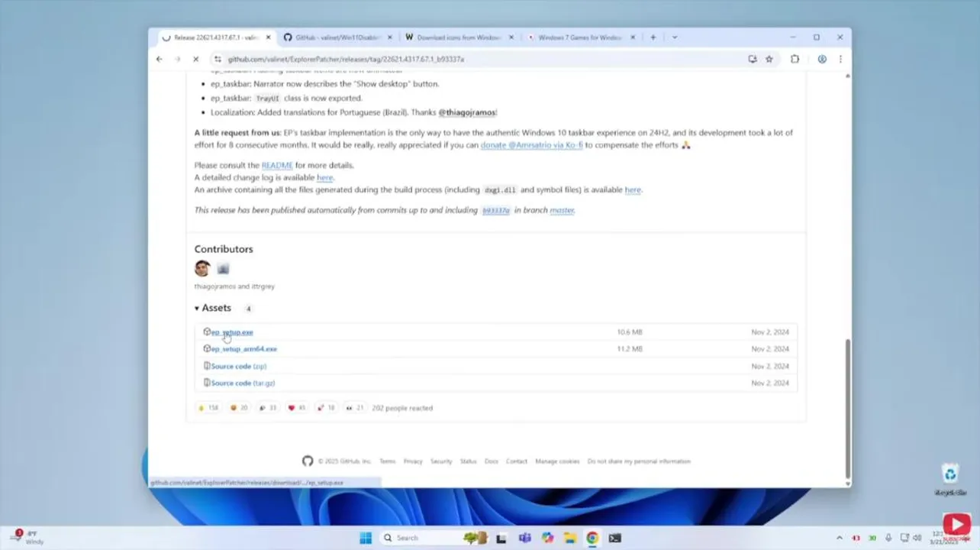Open Do not share my personal information
Screen dimensions: 980x550
(x=639, y=461)
